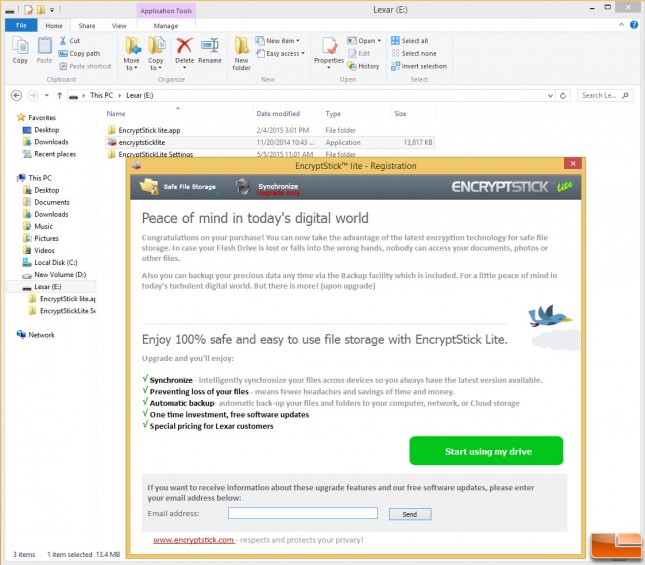Open the recent locations dropdown arrow
This screenshot has width=645, height=565.
[46, 95]
